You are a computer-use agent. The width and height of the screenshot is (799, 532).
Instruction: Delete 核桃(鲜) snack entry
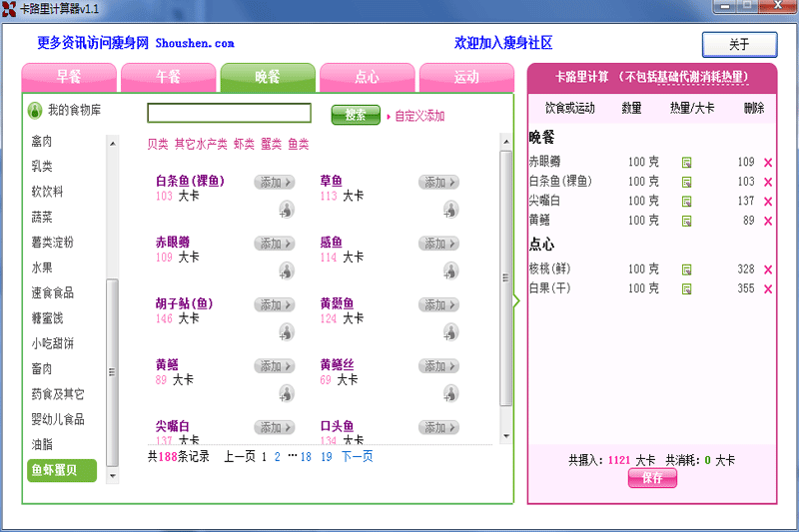768,269
